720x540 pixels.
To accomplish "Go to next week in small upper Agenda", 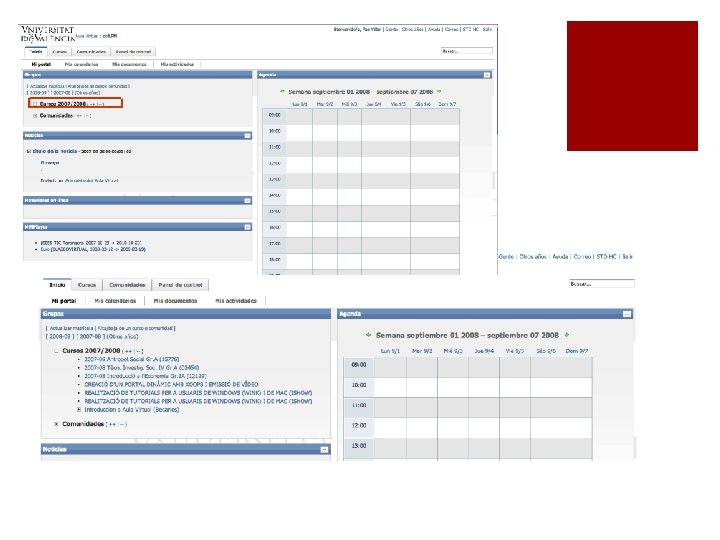I will point(439,92).
